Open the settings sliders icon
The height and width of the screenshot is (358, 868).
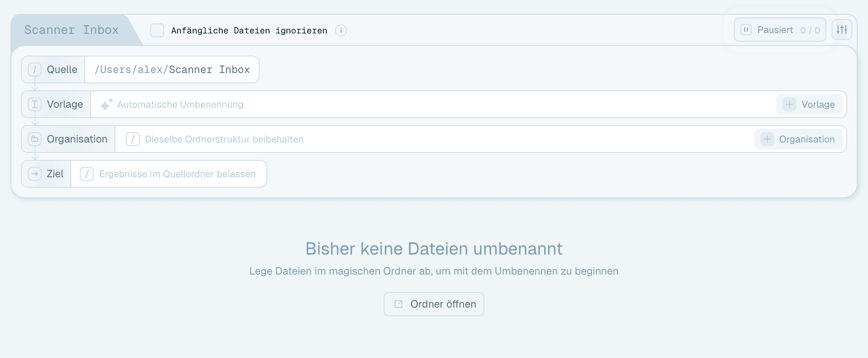(842, 30)
